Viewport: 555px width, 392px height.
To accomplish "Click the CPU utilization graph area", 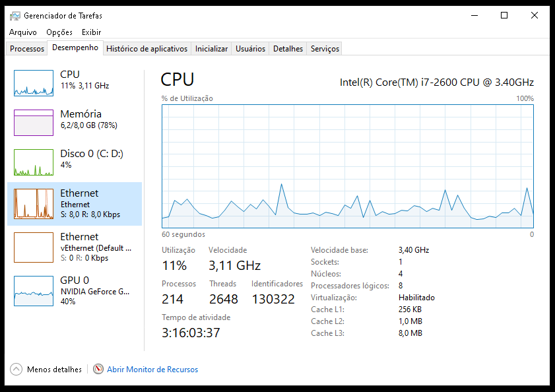I will pyautogui.click(x=348, y=165).
